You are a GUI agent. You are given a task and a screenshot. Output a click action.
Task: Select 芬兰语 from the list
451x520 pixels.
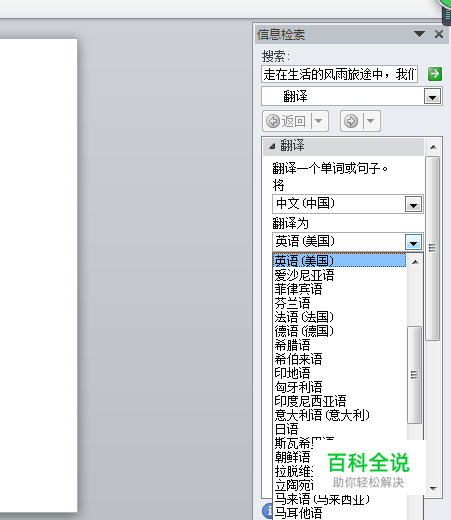(x=339, y=303)
